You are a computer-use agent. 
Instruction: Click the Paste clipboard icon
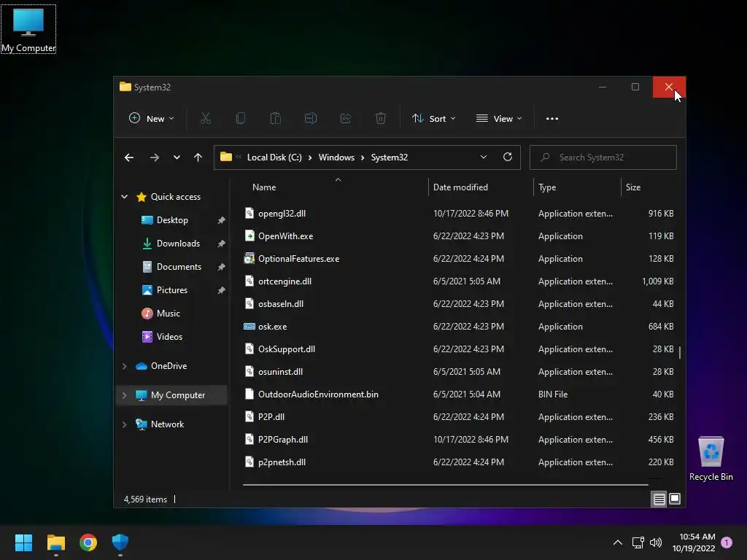point(275,118)
